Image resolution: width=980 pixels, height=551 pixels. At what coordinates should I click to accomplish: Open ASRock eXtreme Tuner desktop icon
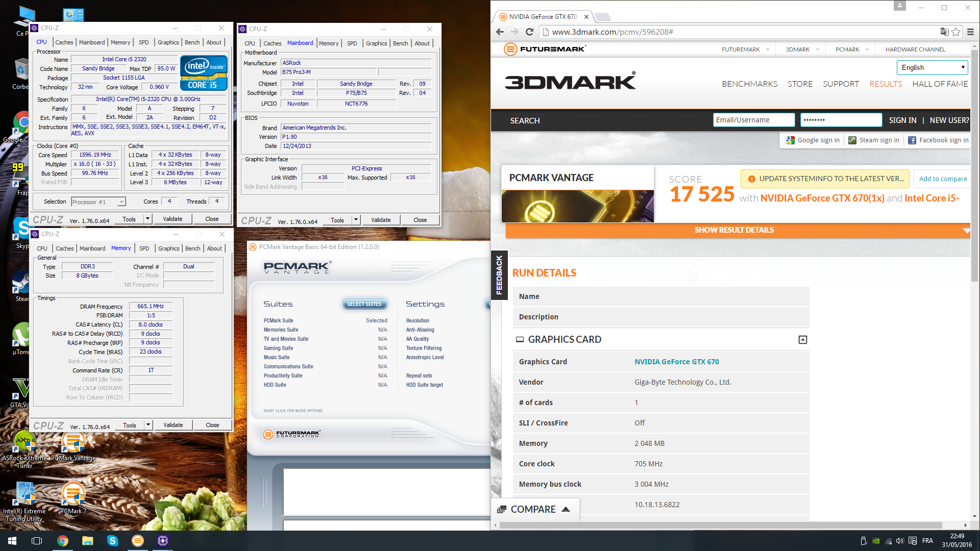click(24, 450)
